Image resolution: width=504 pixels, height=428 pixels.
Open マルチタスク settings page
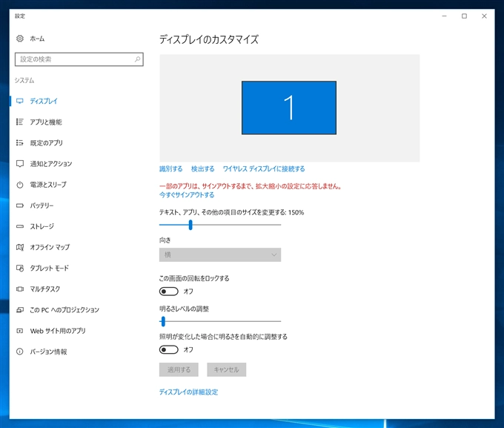coord(45,289)
